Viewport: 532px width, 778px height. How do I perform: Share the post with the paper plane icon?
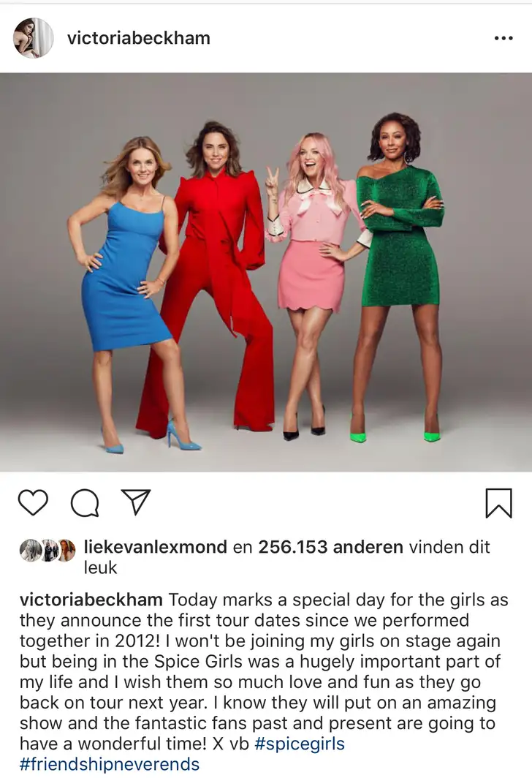pyautogui.click(x=136, y=502)
